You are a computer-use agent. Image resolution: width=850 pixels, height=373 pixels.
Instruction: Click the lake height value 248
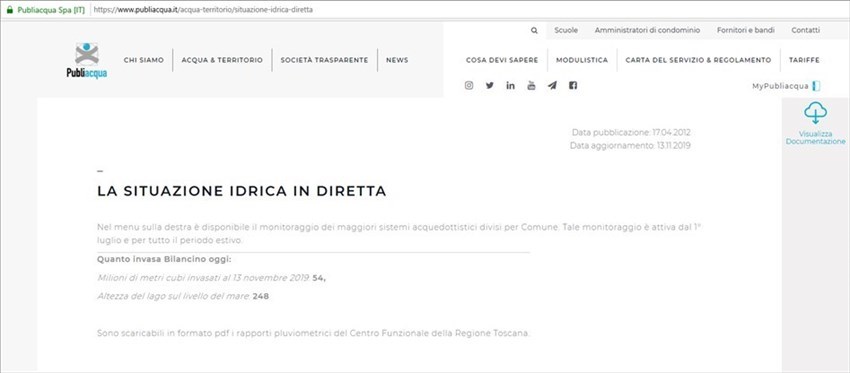[261, 297]
